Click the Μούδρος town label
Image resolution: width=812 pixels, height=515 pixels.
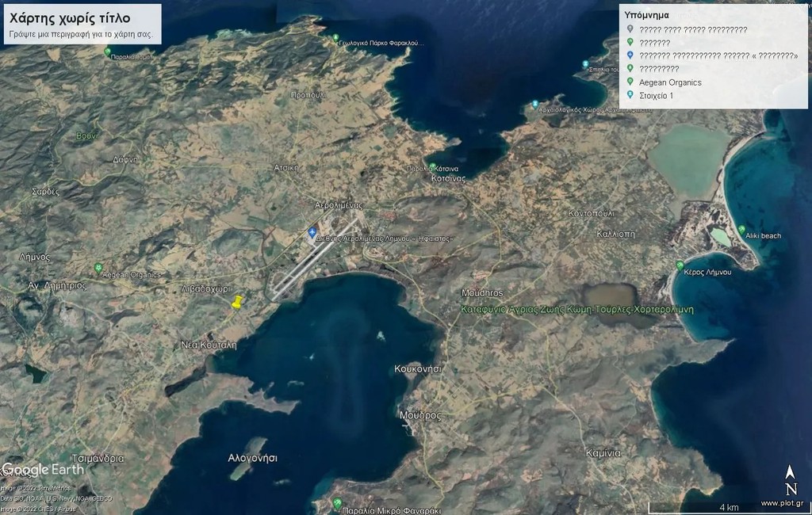420,415
